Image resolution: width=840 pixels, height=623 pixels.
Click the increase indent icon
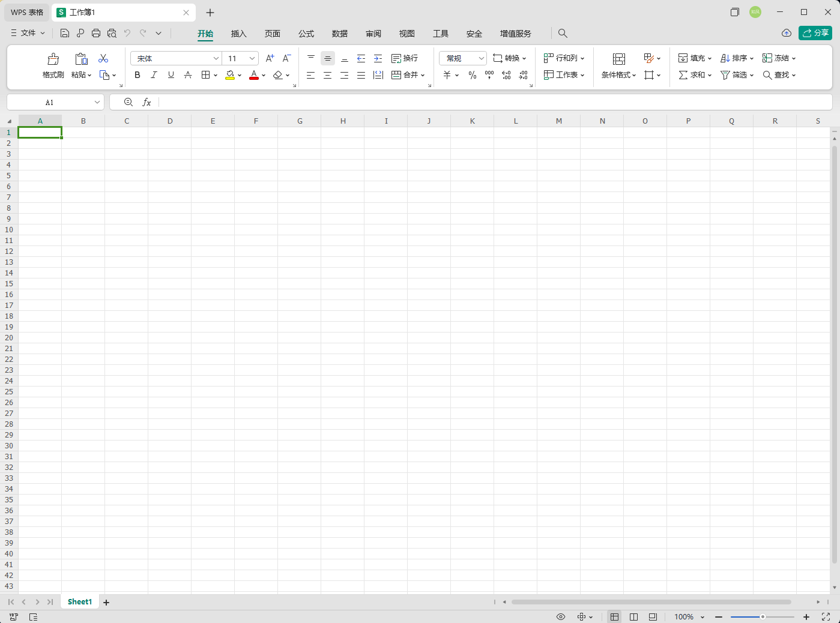tap(378, 58)
